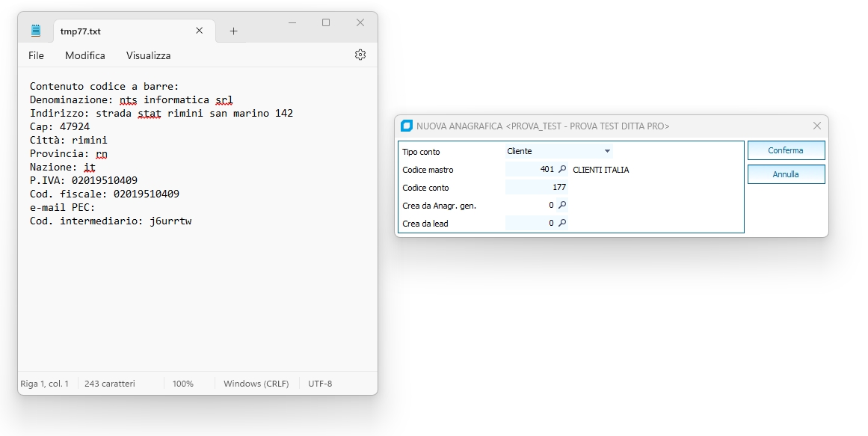Viewport: 868px width, 436px height.
Task: Expand the Tipo conto dropdown
Action: pyautogui.click(x=607, y=151)
